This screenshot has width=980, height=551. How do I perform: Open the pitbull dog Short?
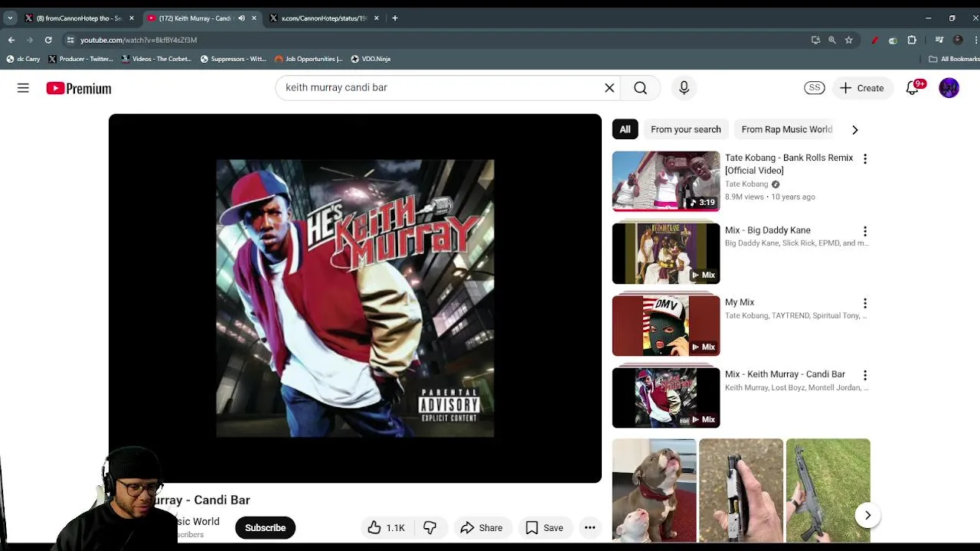[x=654, y=491]
